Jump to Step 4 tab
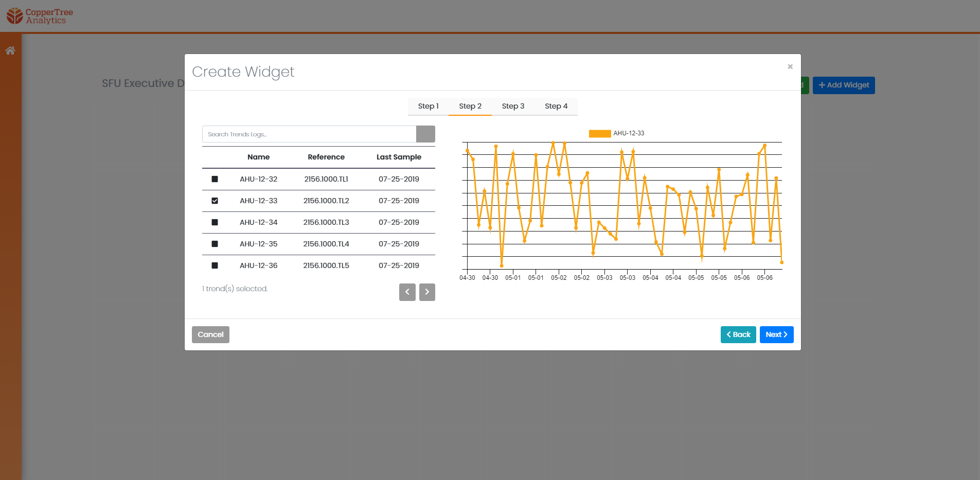Viewport: 980px width, 480px height. tap(556, 106)
